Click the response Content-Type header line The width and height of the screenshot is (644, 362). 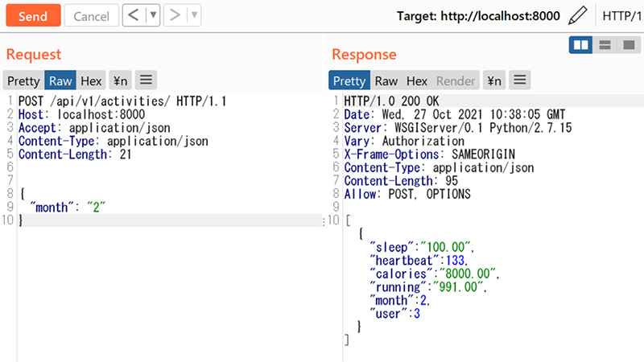[439, 167]
